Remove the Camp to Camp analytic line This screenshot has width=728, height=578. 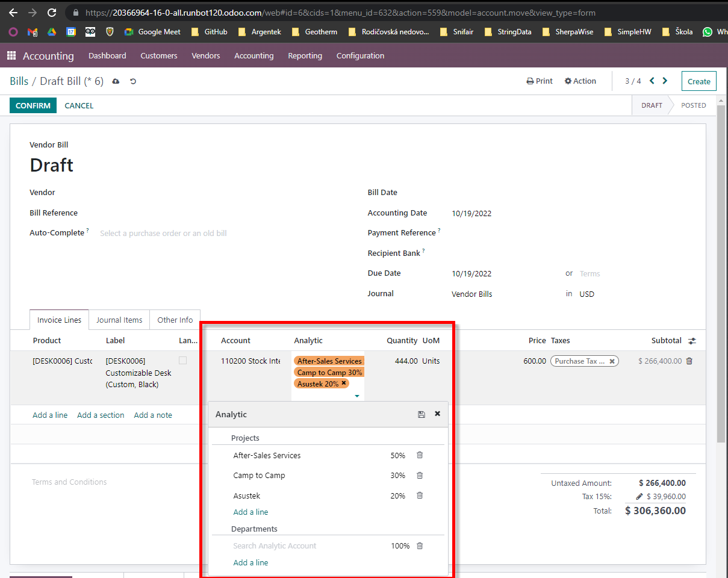pyautogui.click(x=420, y=476)
